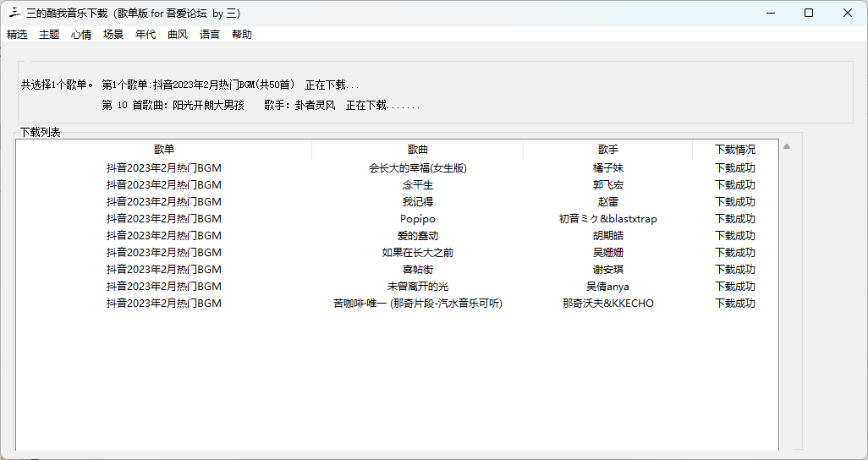Click singer 吴倩anya
This screenshot has height=460, width=868.
(x=607, y=286)
